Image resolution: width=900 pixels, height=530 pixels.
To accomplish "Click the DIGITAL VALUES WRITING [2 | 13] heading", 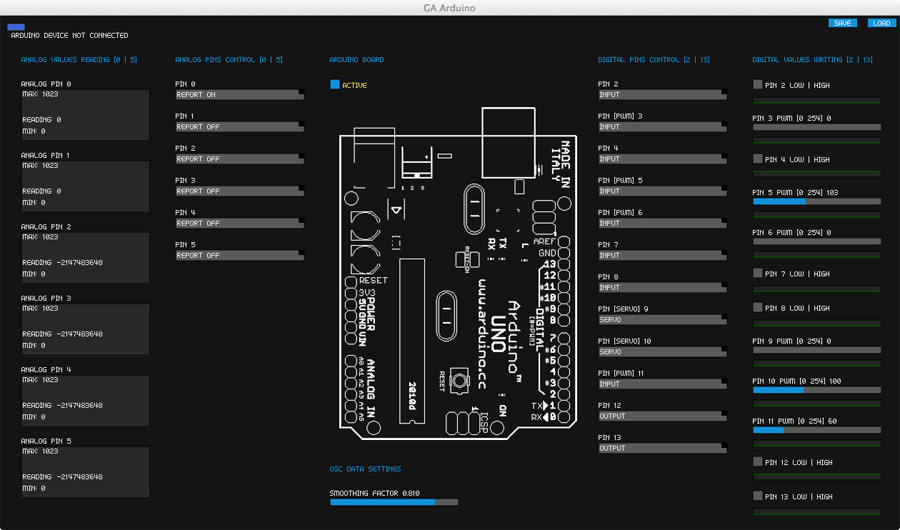I will coord(812,60).
